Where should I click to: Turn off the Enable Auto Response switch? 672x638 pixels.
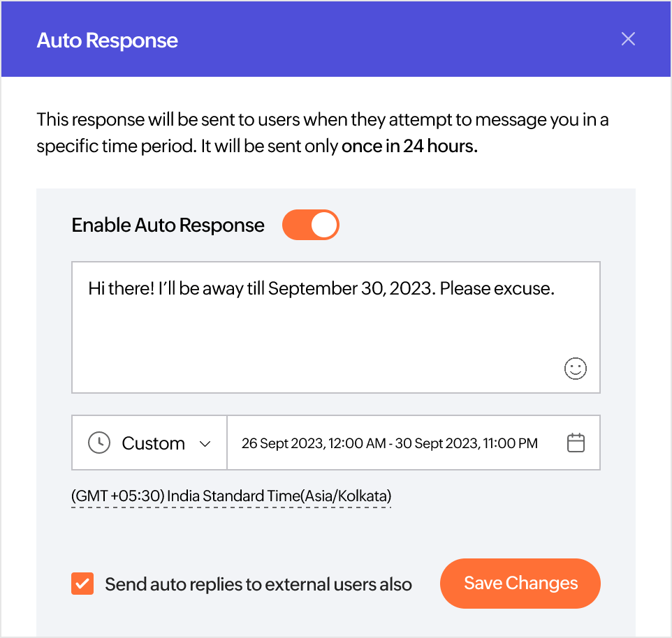(311, 225)
